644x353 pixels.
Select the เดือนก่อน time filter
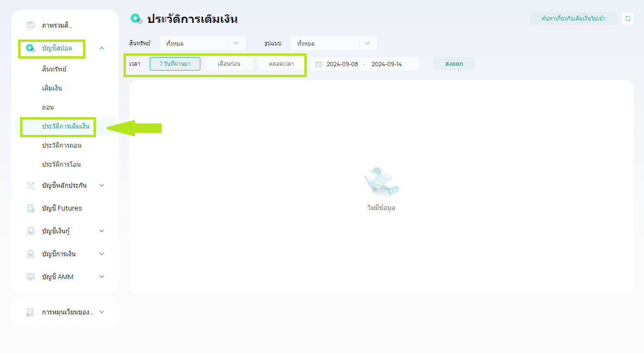click(x=229, y=64)
